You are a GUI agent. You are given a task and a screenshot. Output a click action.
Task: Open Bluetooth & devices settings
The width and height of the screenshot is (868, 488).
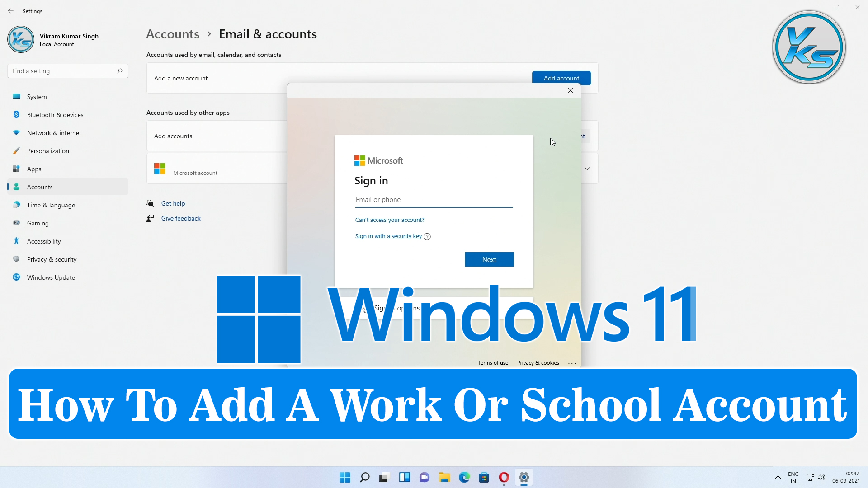[x=68, y=115]
